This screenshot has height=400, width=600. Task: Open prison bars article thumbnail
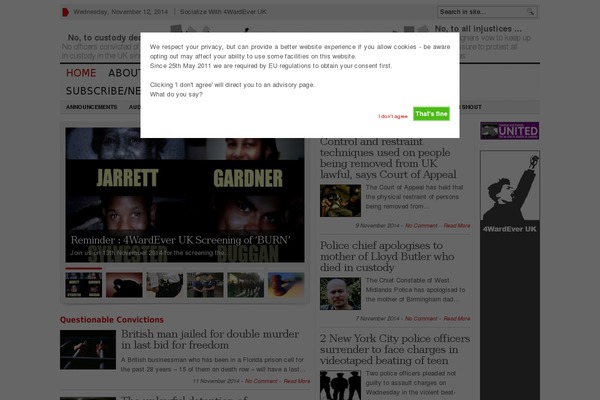coord(88,350)
